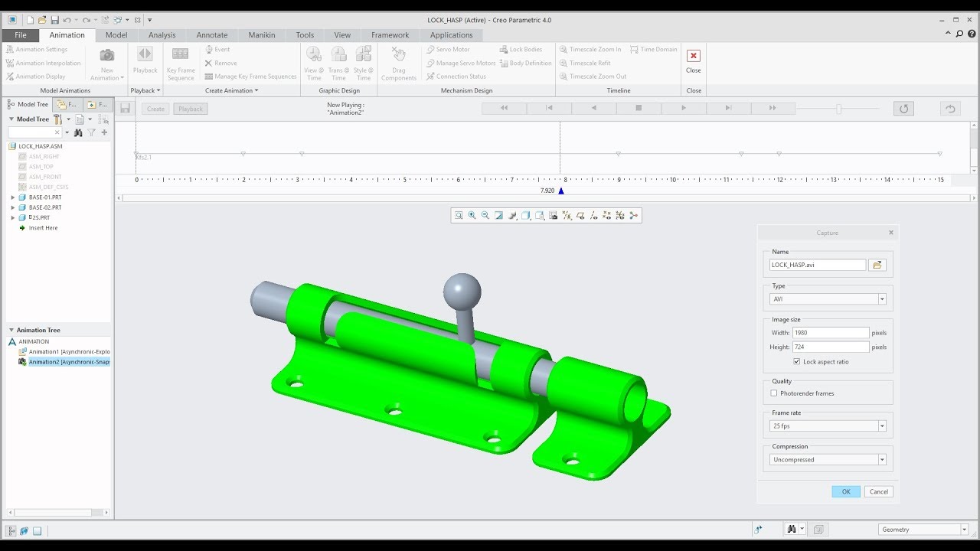Click the rewind to start button in playback controls
The image size is (980, 551).
[504, 109]
